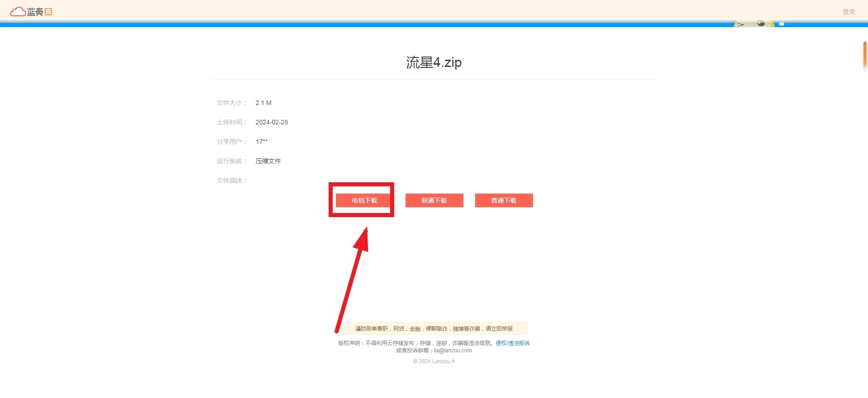Viewport: 868px width, 398px height.
Task: Click the 上传时间 label
Action: tap(231, 122)
